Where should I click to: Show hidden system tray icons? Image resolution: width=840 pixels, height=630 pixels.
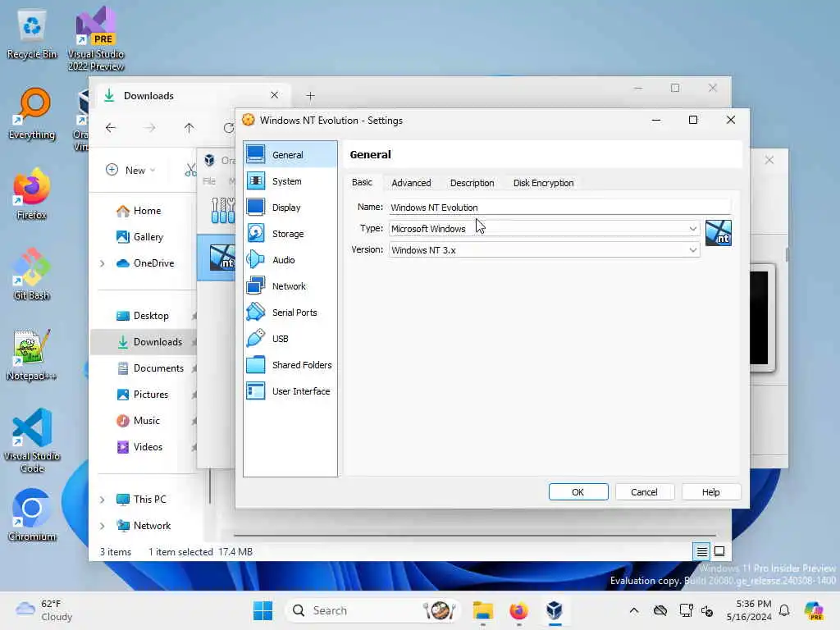tap(634, 610)
